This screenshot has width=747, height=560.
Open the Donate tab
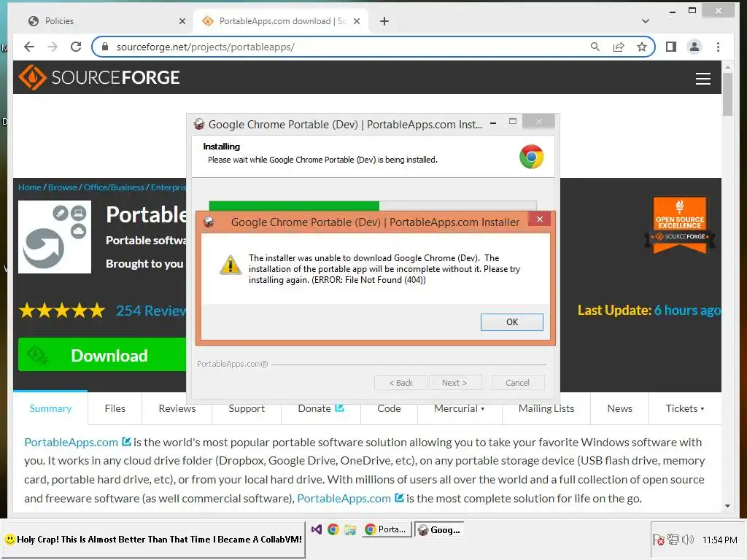(321, 408)
